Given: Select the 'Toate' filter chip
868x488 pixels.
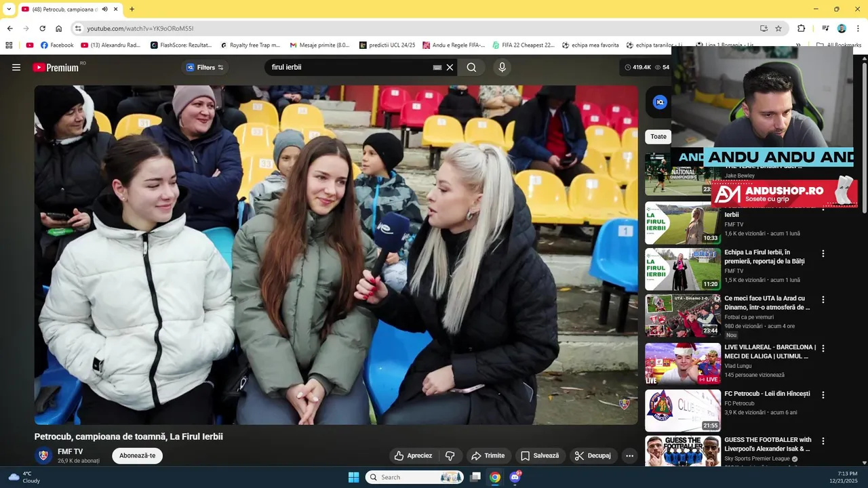Looking at the screenshot, I should 658,136.
